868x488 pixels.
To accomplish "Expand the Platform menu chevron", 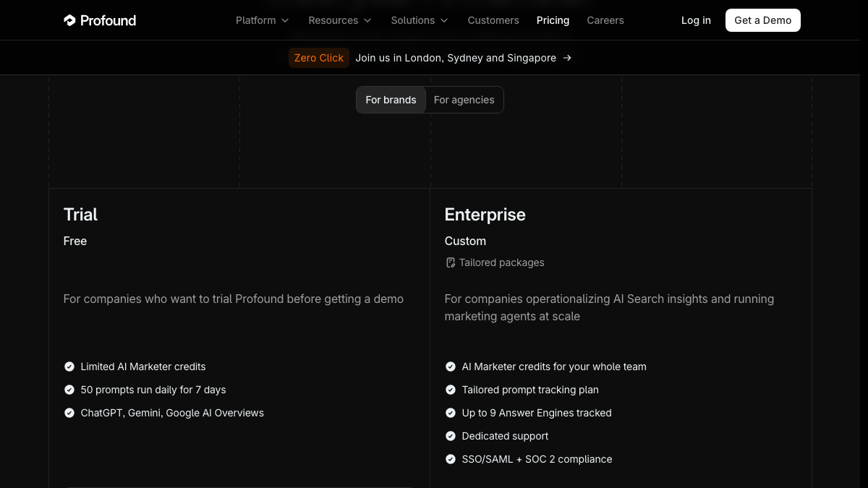I will pos(285,21).
